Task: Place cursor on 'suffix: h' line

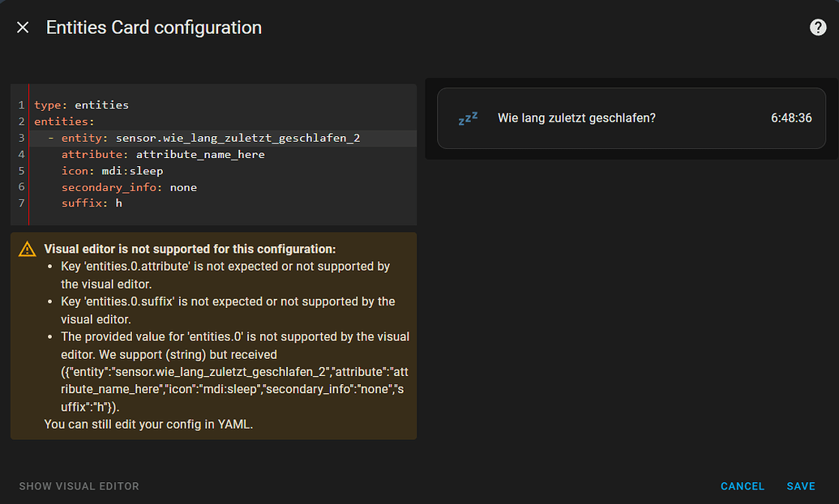Action: pos(92,203)
